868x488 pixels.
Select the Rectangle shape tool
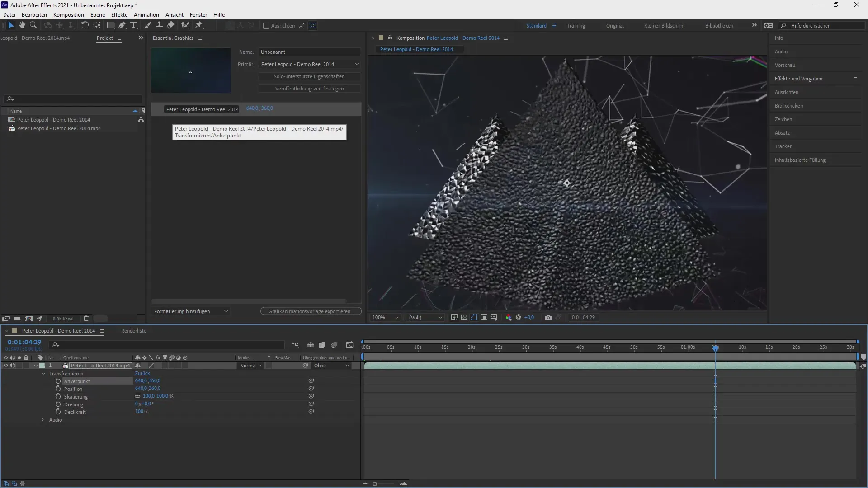pyautogui.click(x=110, y=25)
